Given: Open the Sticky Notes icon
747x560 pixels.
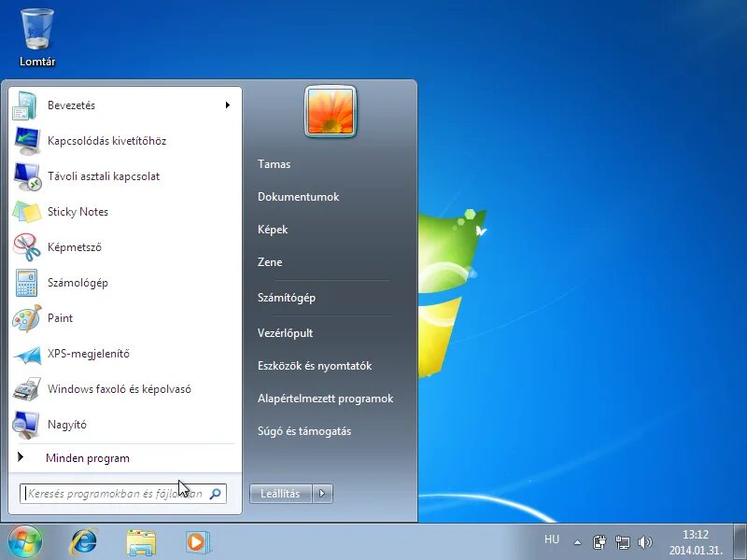Looking at the screenshot, I should click(27, 212).
